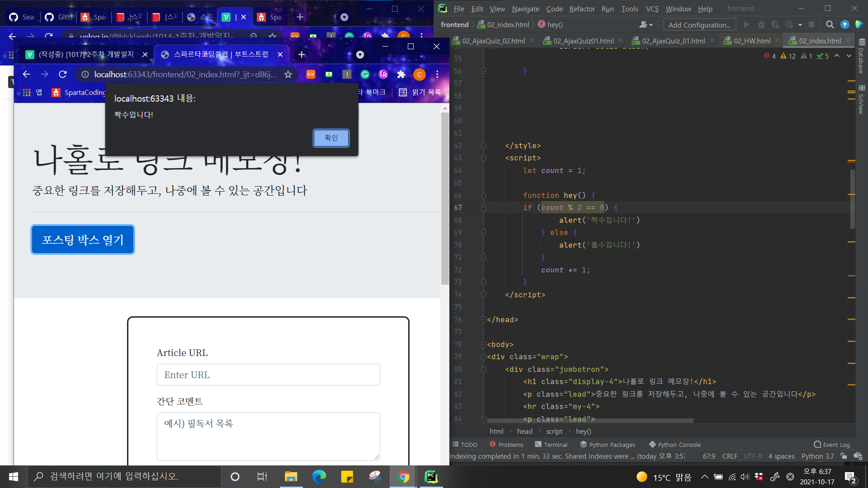Open PyCharm from the Windows taskbar
This screenshot has width=868, height=488.
pyautogui.click(x=431, y=477)
